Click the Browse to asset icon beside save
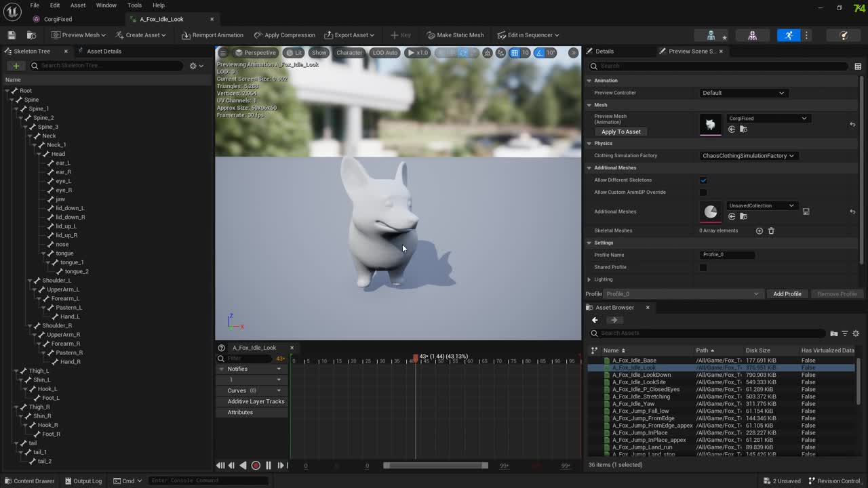Image resolution: width=868 pixels, height=488 pixels. pyautogui.click(x=31, y=35)
